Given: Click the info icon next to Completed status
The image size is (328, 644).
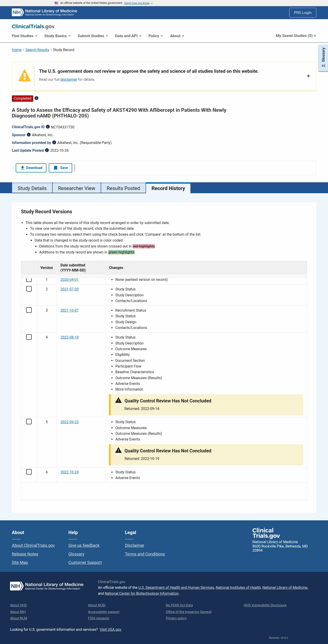Looking at the screenshot, I should click(36, 98).
